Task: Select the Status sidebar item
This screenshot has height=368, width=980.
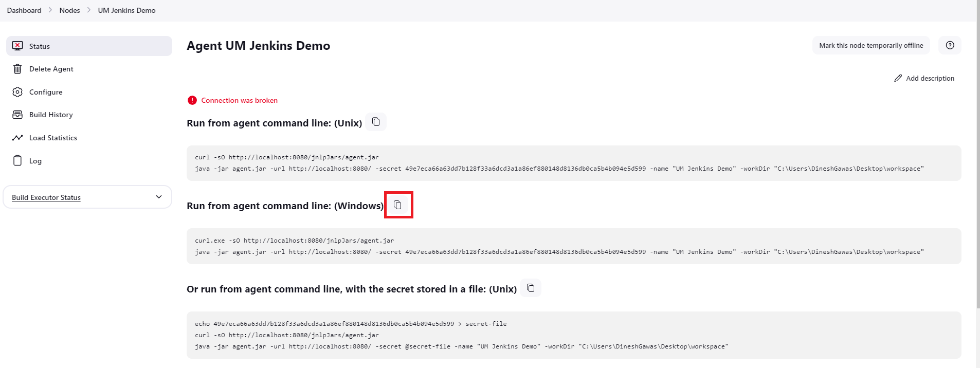Action: (89, 46)
